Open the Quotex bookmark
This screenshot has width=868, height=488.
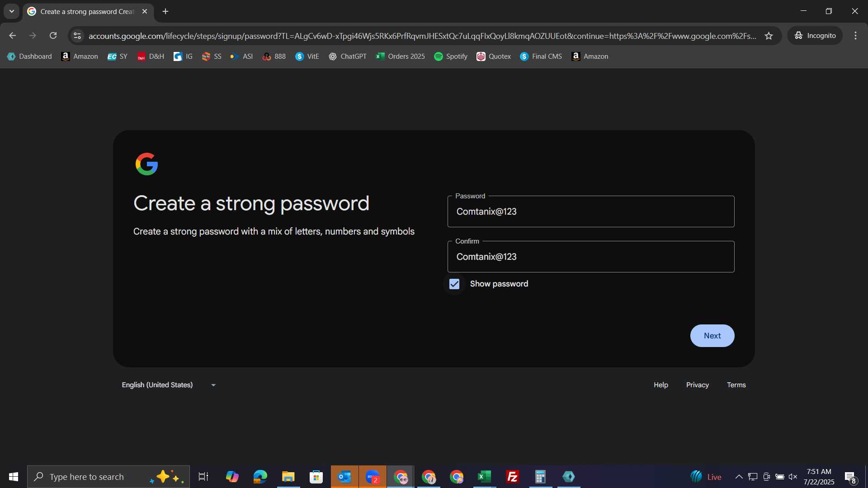[x=494, y=56]
